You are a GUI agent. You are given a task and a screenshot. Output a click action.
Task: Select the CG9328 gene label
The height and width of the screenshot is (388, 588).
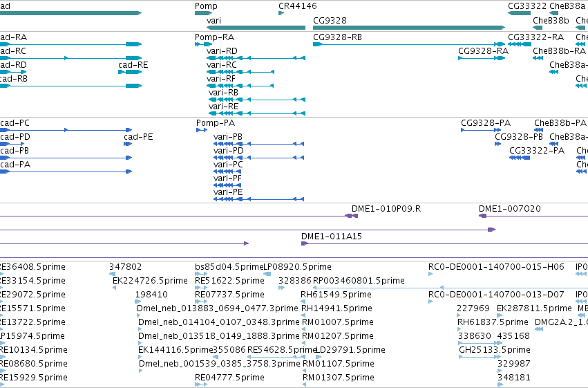(x=330, y=21)
